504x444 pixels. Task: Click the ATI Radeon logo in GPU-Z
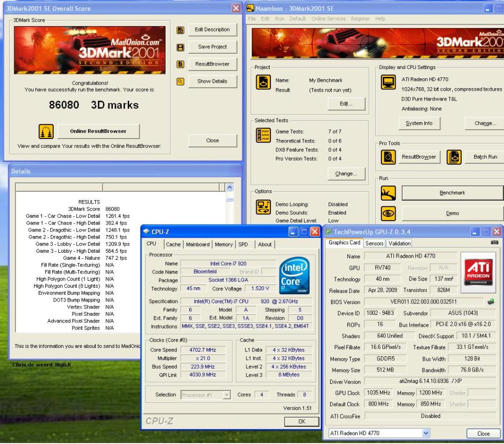(x=478, y=273)
